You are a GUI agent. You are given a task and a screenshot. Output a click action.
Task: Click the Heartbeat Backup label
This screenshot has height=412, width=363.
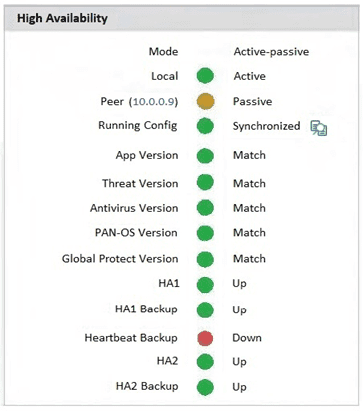pyautogui.click(x=131, y=338)
